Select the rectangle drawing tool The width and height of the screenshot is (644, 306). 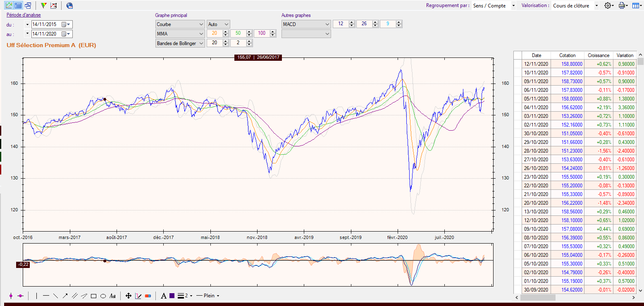pos(93,296)
